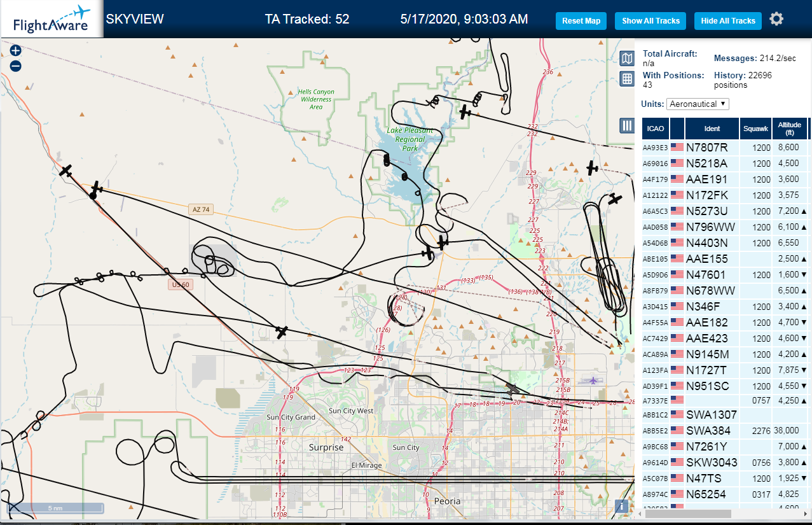Sort table by ICAO column

coord(656,129)
